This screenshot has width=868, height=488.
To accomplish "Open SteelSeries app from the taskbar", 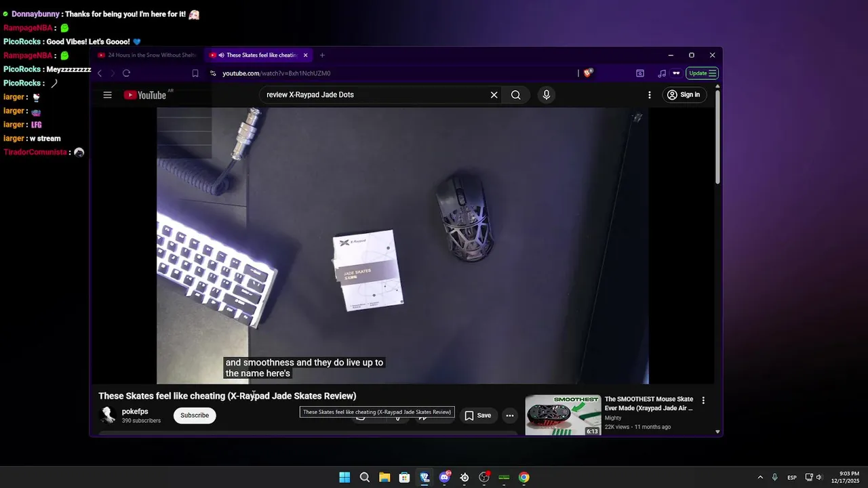I will coord(465,477).
